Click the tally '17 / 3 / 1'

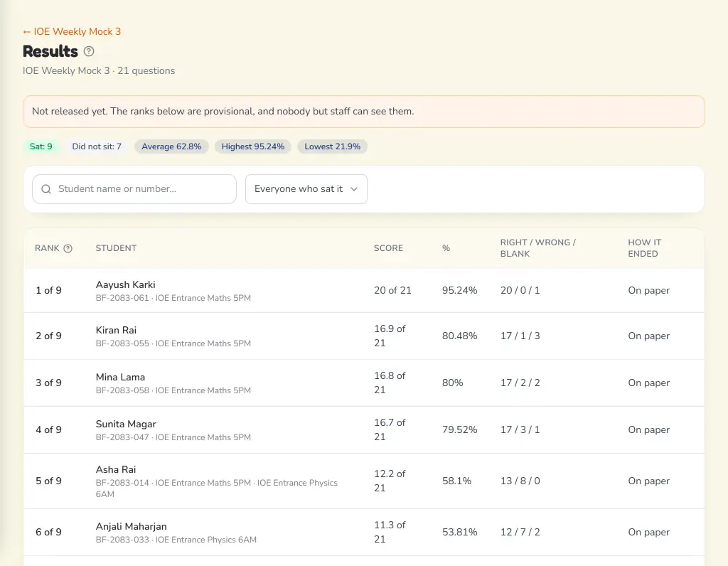coord(520,429)
